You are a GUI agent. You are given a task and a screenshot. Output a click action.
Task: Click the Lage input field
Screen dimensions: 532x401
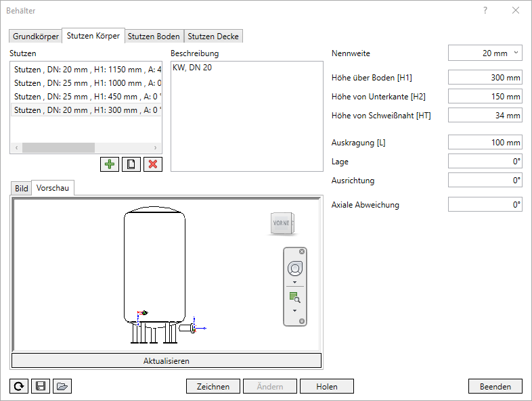tap(485, 162)
